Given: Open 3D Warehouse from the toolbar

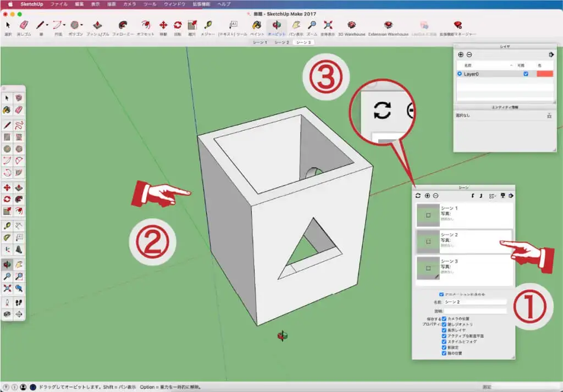Looking at the screenshot, I should pyautogui.click(x=351, y=25).
